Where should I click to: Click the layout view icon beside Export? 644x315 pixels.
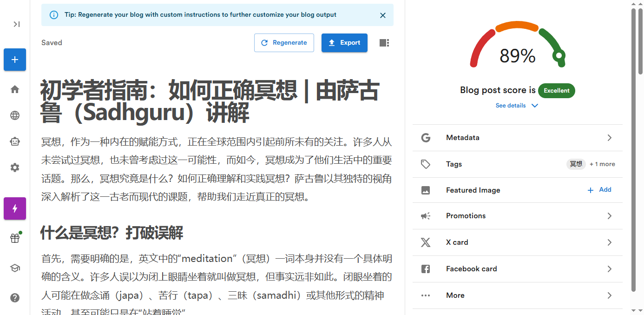pyautogui.click(x=384, y=42)
